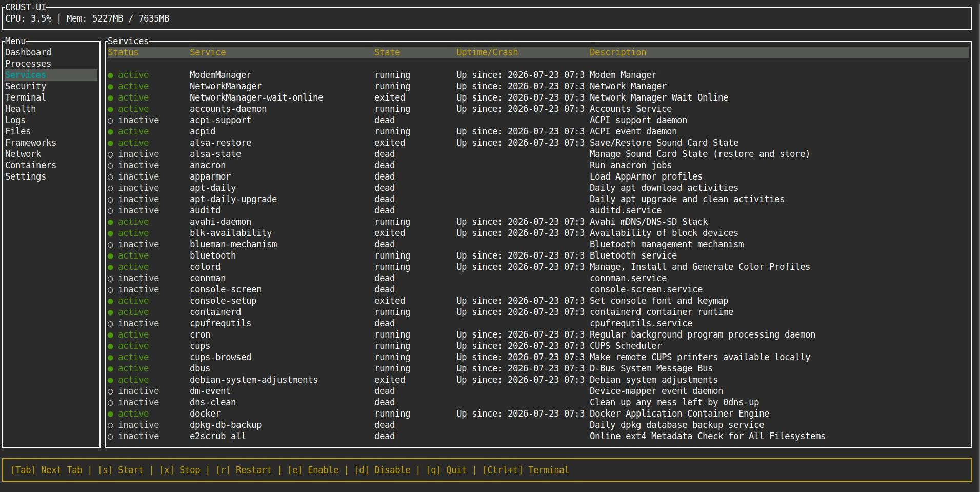The image size is (980, 492).
Task: Click the green status dot for bluetooth
Action: click(110, 256)
